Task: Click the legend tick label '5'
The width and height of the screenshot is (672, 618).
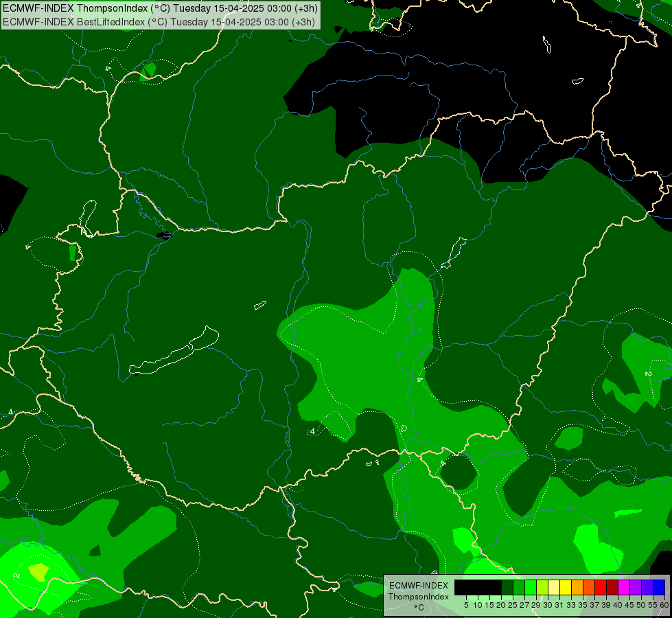Action: click(x=466, y=605)
